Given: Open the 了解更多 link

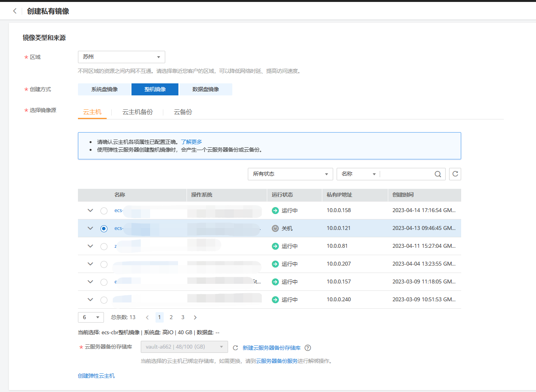Looking at the screenshot, I should tap(192, 142).
